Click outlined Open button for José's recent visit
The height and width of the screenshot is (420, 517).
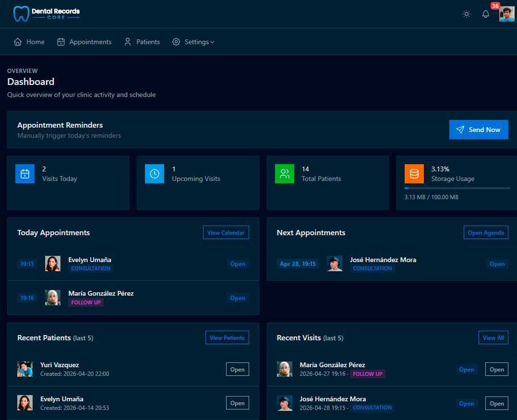coord(496,403)
